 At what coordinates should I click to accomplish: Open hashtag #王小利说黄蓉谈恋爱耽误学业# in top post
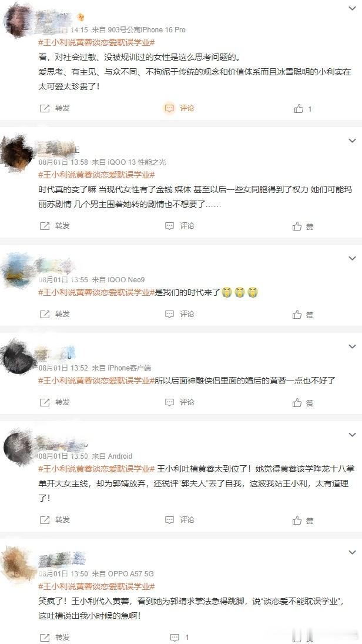pos(96,42)
